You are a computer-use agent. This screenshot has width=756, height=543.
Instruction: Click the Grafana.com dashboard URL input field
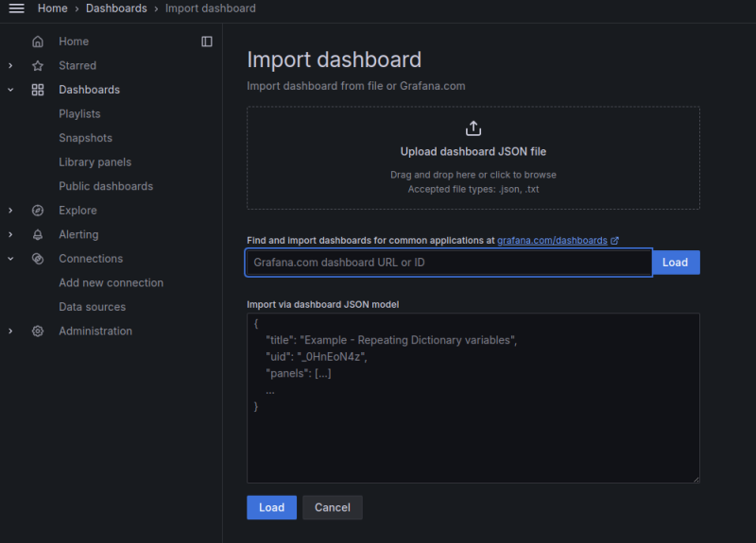click(x=449, y=263)
